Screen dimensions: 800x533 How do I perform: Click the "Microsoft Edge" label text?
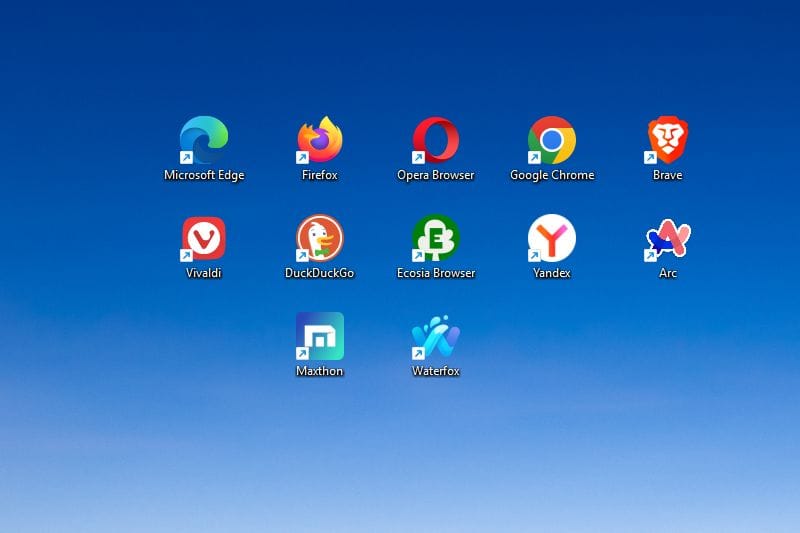click(x=204, y=175)
